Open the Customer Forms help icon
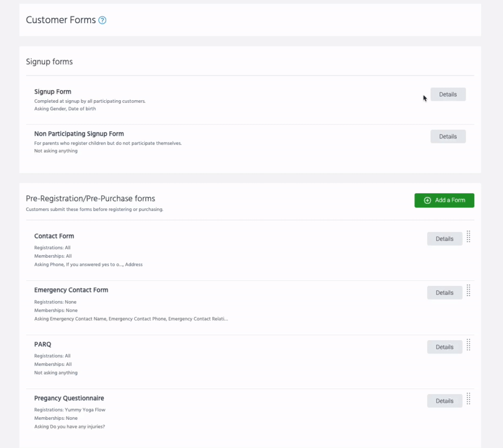The image size is (503, 448). tap(103, 21)
